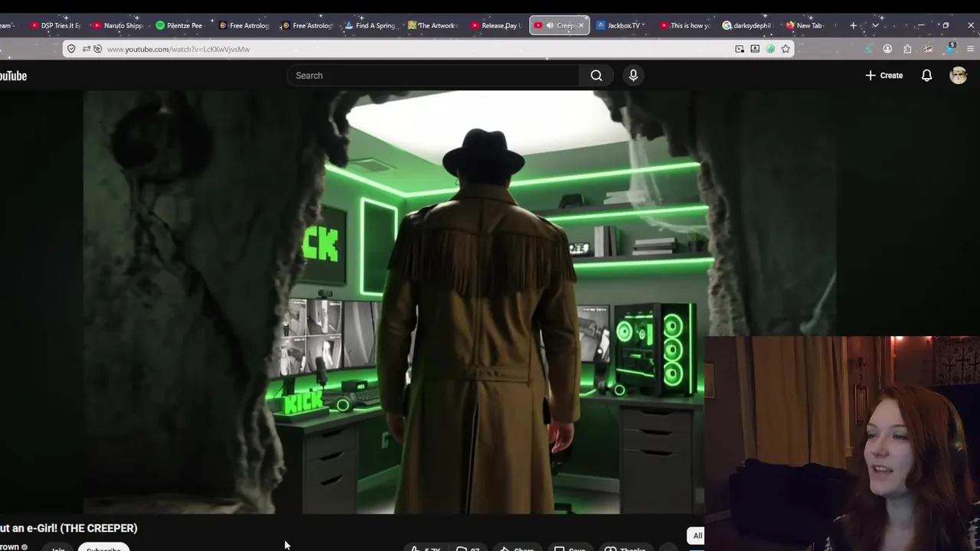The width and height of the screenshot is (980, 551).
Task: Bookmark this page with the star icon
Action: [786, 49]
